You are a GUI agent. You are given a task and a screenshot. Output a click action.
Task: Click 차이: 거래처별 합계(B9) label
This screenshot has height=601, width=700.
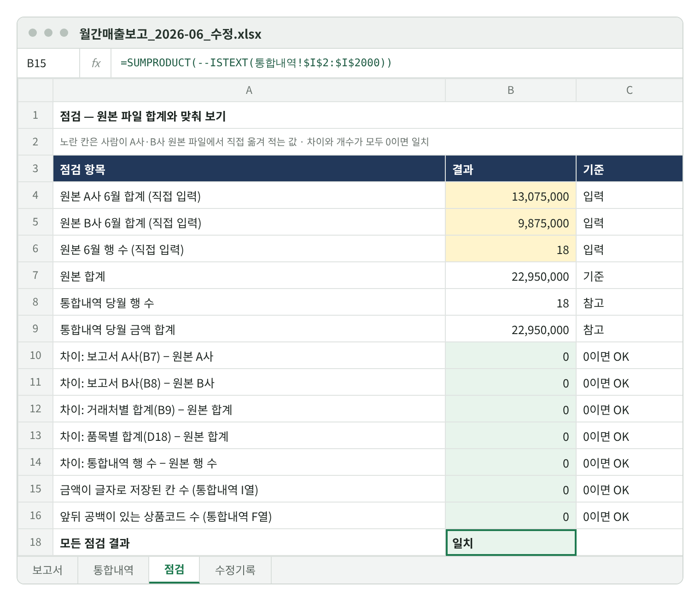146,410
